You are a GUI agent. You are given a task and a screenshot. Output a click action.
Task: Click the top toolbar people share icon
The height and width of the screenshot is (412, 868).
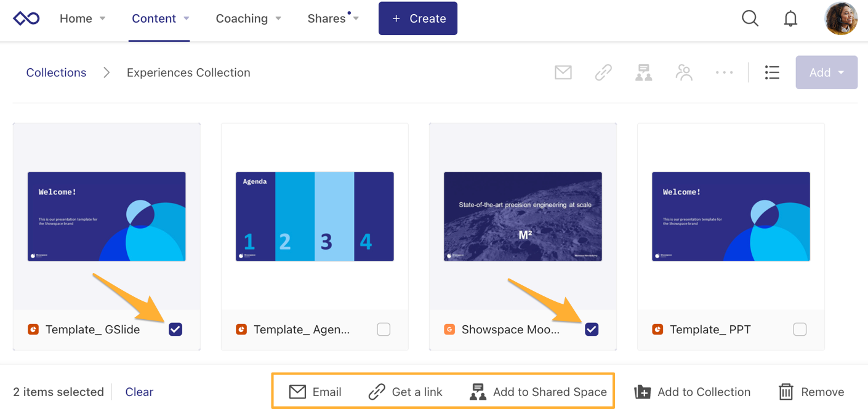684,73
